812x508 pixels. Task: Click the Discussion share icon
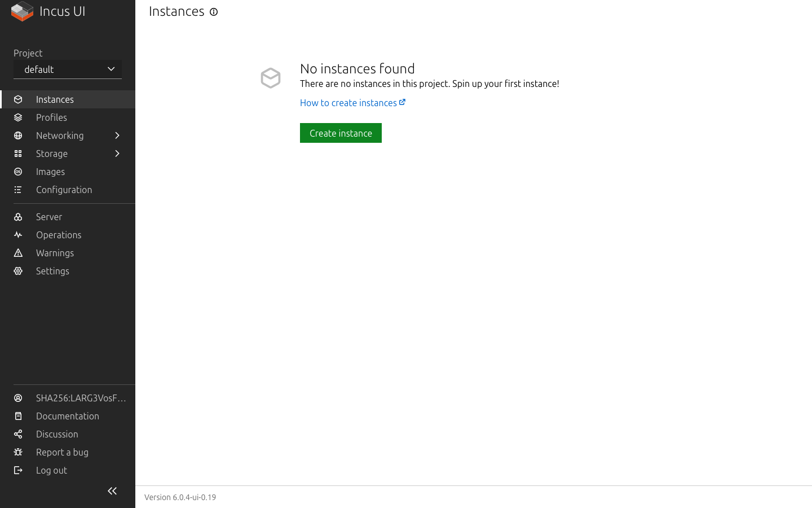[18, 434]
